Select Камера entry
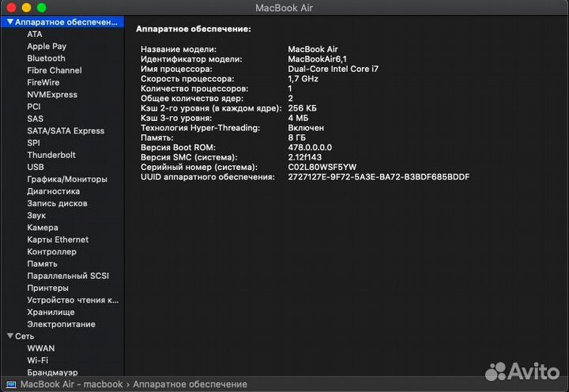 (x=43, y=228)
